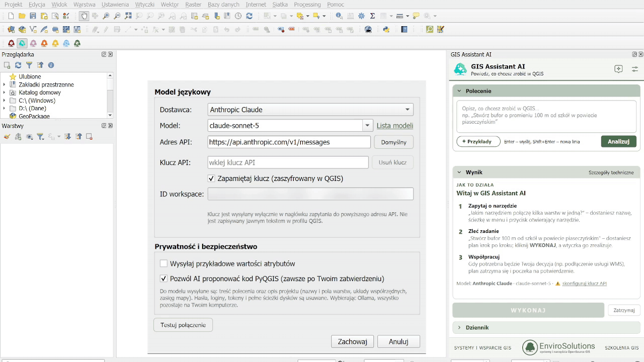The height and width of the screenshot is (362, 644).
Task: Click the Zatrzymaj button
Action: [x=624, y=310]
